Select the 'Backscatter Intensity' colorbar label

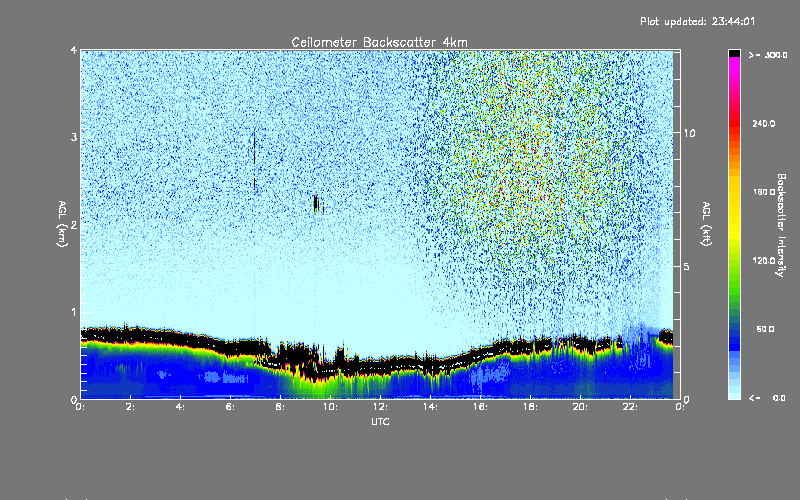tap(781, 225)
